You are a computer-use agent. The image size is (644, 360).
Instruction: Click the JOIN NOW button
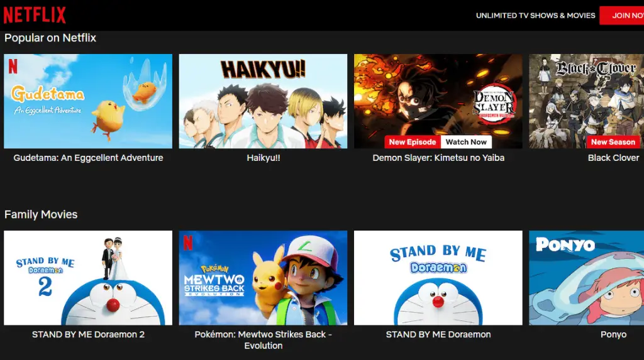click(x=622, y=16)
